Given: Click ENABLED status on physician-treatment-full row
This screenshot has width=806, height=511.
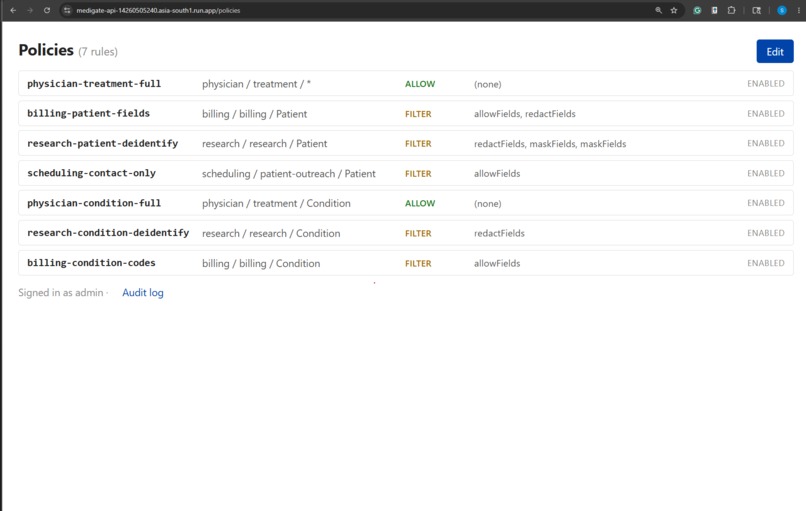Looking at the screenshot, I should [766, 83].
